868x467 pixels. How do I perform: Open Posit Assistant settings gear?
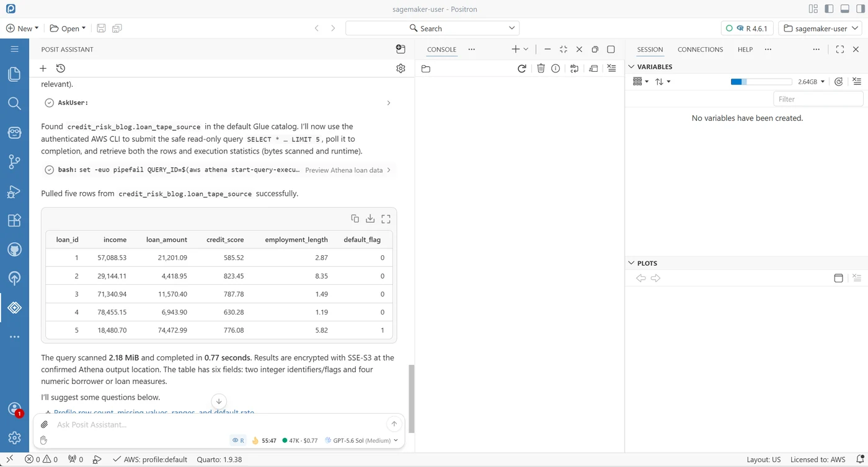(401, 69)
